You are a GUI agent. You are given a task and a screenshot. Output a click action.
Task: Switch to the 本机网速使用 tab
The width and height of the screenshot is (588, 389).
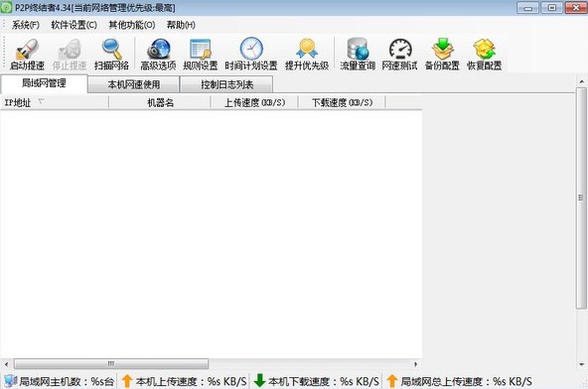click(133, 84)
